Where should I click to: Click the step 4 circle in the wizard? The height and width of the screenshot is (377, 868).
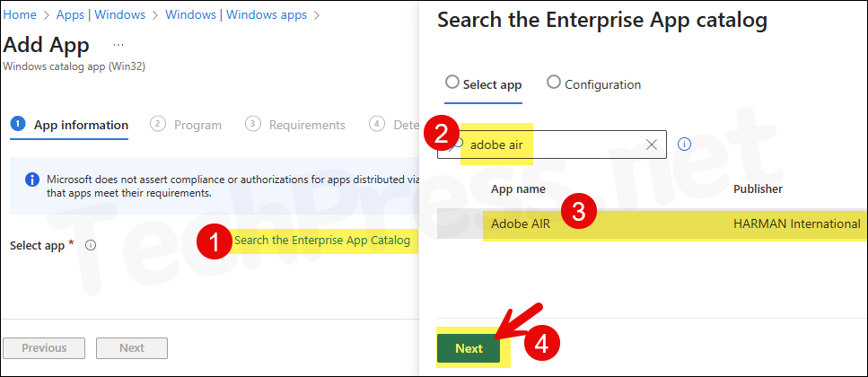[x=376, y=125]
